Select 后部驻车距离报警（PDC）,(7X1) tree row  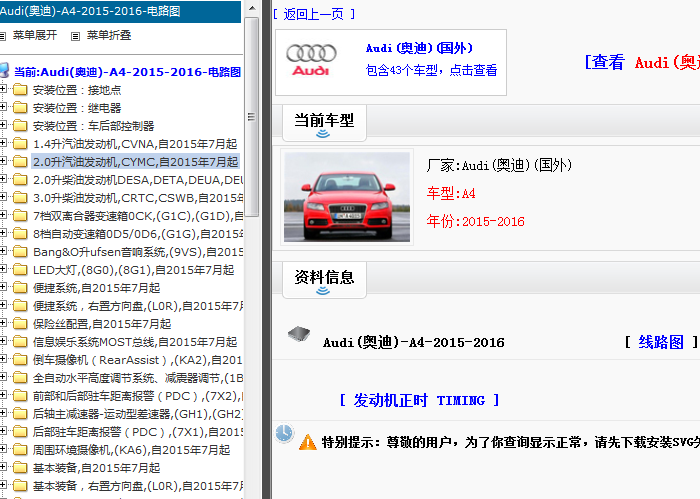click(138, 432)
